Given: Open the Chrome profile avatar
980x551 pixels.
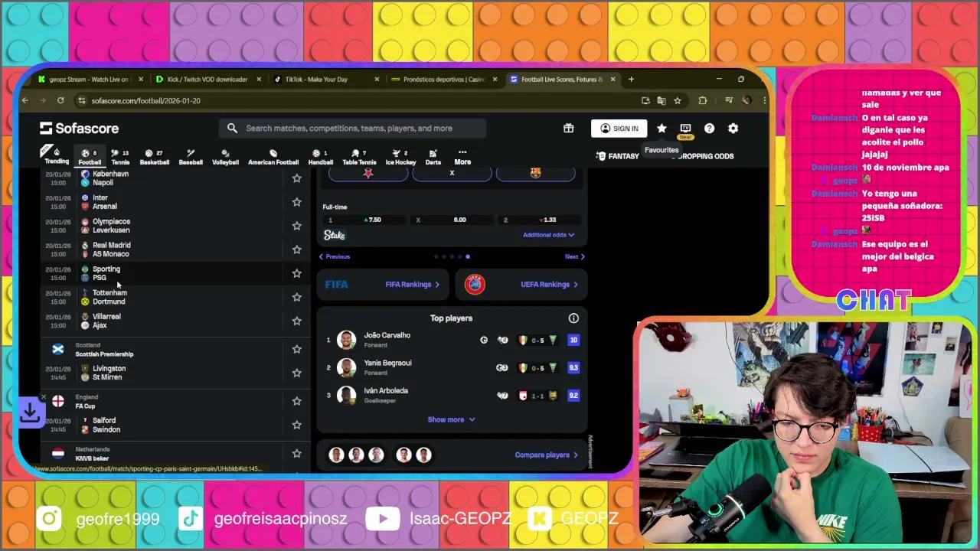Looking at the screenshot, I should [x=746, y=100].
